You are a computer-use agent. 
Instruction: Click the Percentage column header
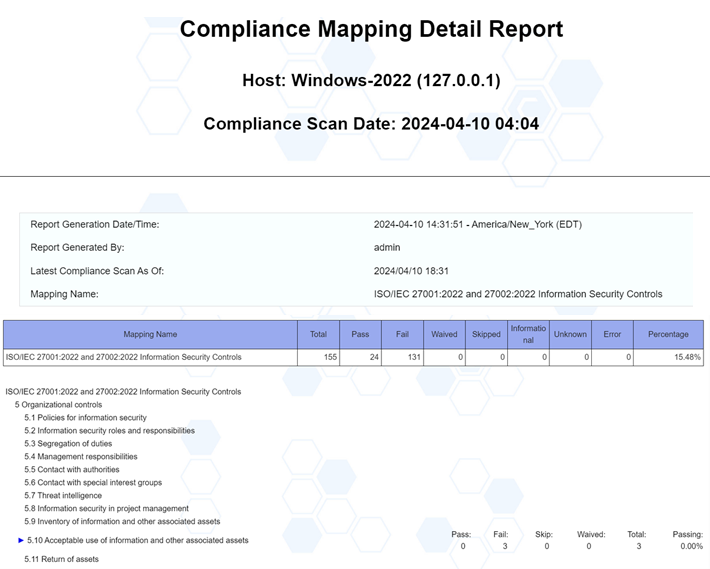pos(668,335)
